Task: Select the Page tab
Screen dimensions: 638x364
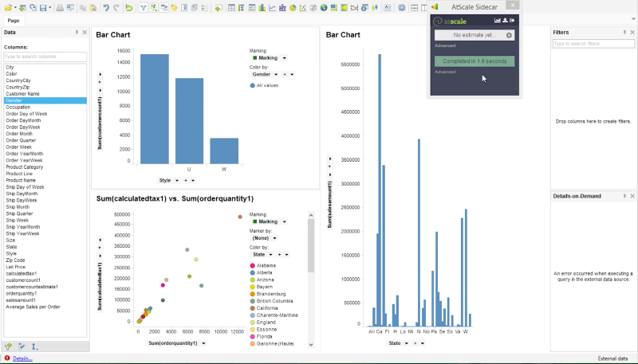Action: click(13, 21)
